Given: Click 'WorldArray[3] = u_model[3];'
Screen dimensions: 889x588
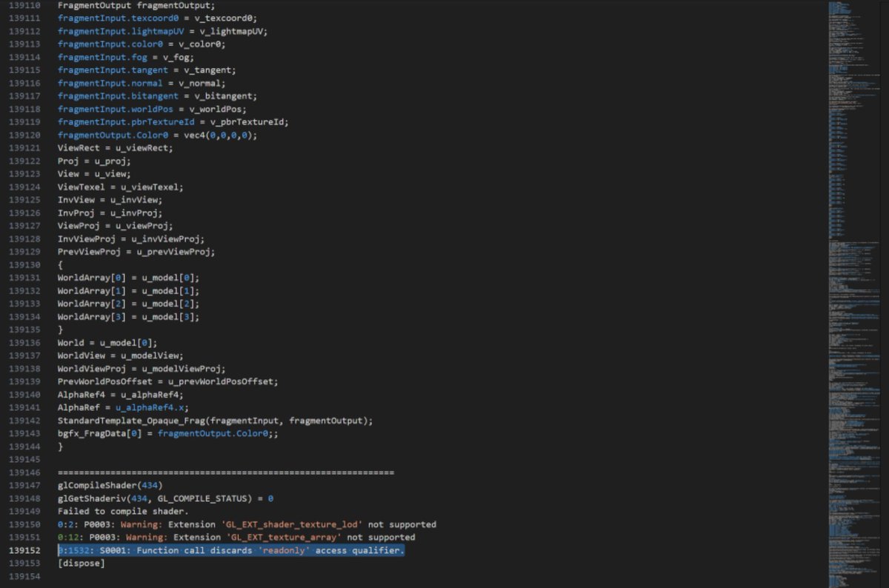Looking at the screenshot, I should click(129, 316).
